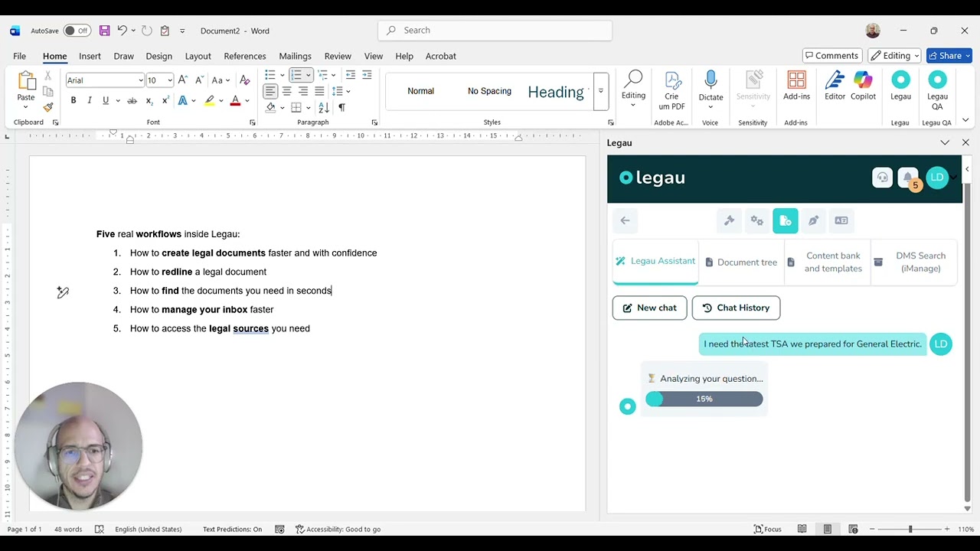Open the Editing mode dropdown

pos(895,56)
